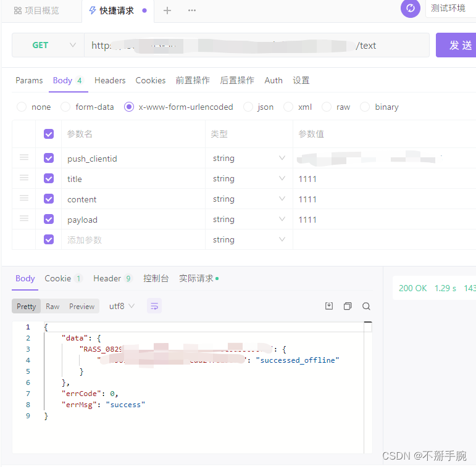
Task: Uncheck the content parameter checkbox
Action: point(49,199)
